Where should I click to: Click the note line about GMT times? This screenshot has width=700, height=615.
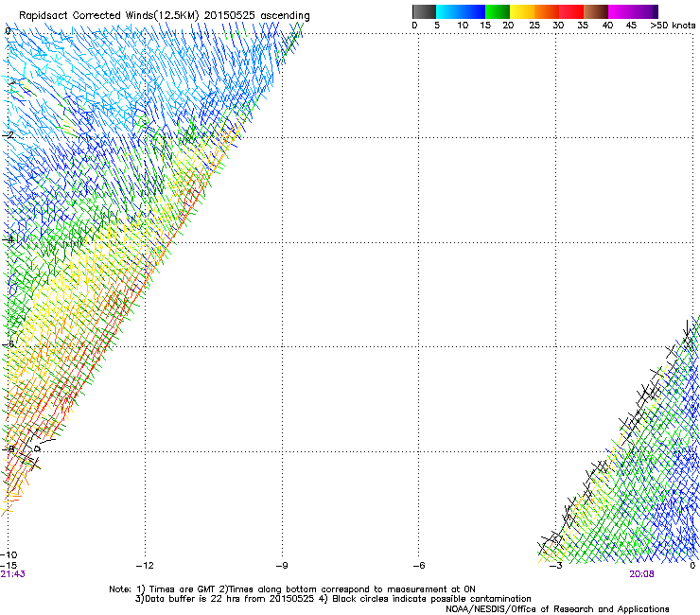292,589
